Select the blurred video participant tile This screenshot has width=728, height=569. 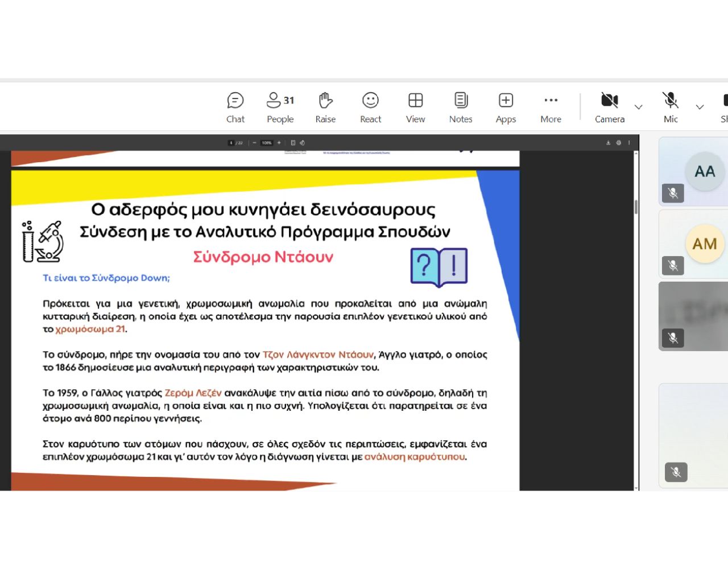(693, 316)
